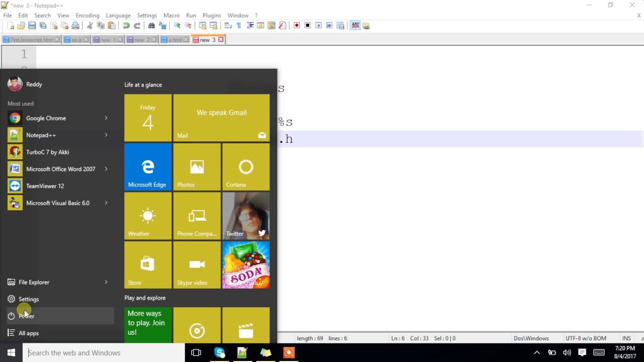Click the Save file toolbar icon
The image size is (644, 362).
tap(32, 26)
